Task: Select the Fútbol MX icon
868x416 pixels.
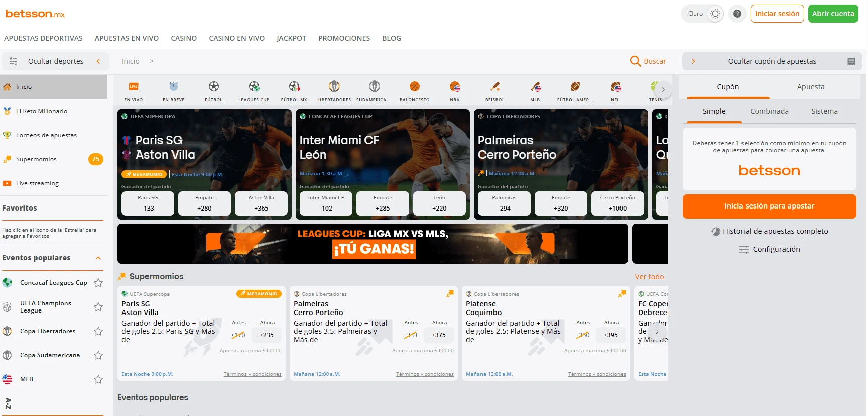Action: click(294, 87)
